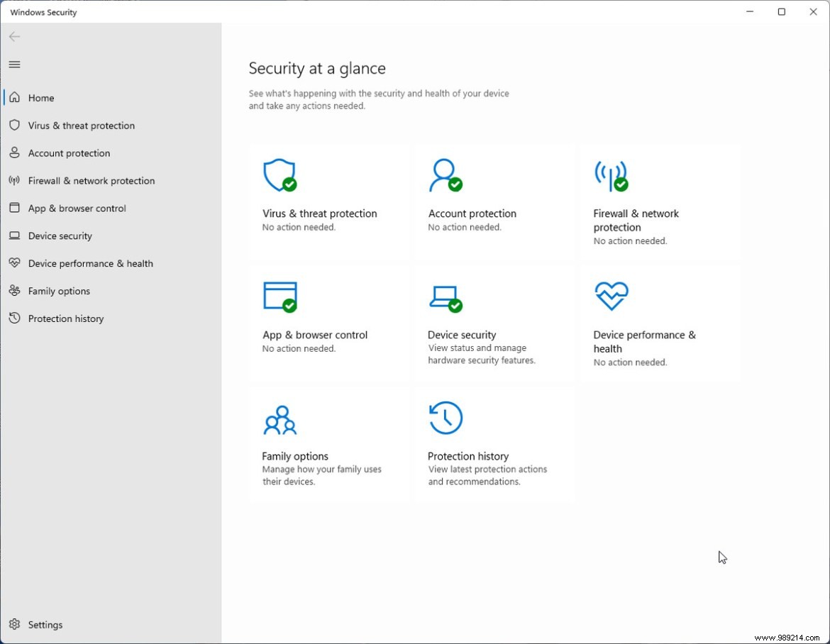Open Device performance & health heart icon
The image size is (830, 644).
coord(611,296)
